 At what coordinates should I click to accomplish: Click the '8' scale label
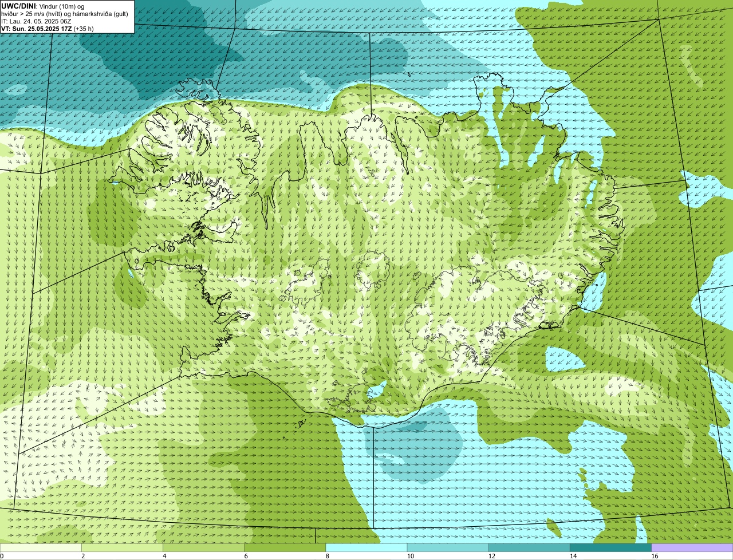click(x=327, y=556)
